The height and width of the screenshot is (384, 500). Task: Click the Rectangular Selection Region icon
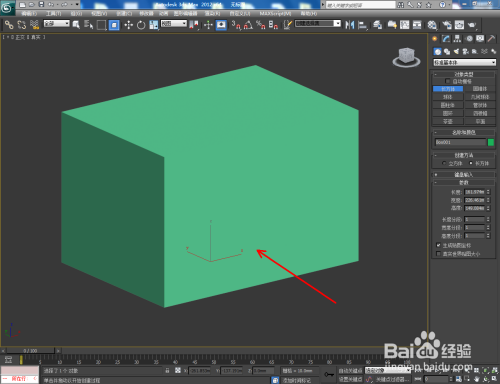click(x=101, y=25)
